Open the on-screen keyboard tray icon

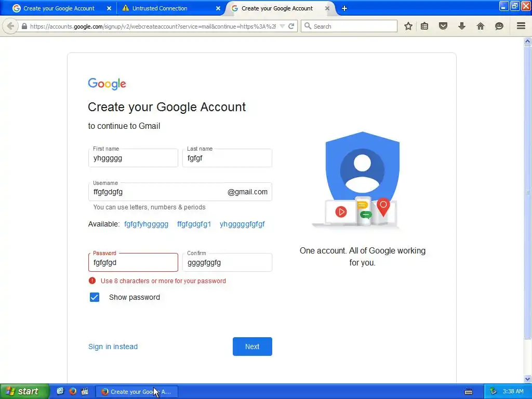pos(469,392)
